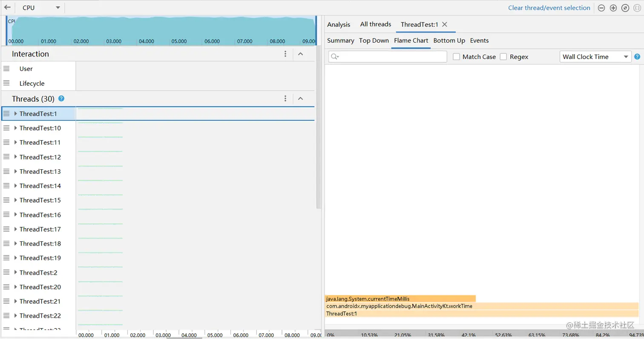Click the drag handle beside User
Screen dimensions: 644x339
pyautogui.click(x=6, y=68)
